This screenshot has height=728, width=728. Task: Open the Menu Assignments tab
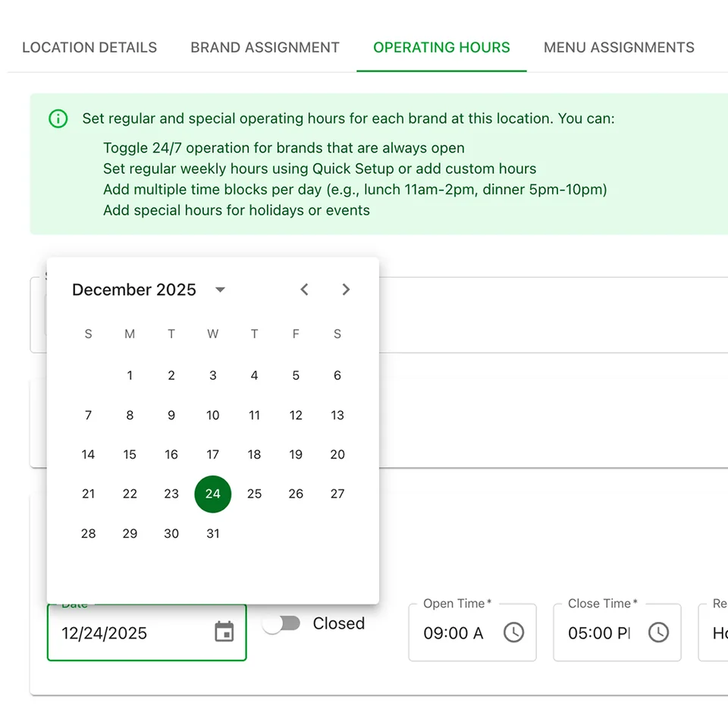[619, 47]
